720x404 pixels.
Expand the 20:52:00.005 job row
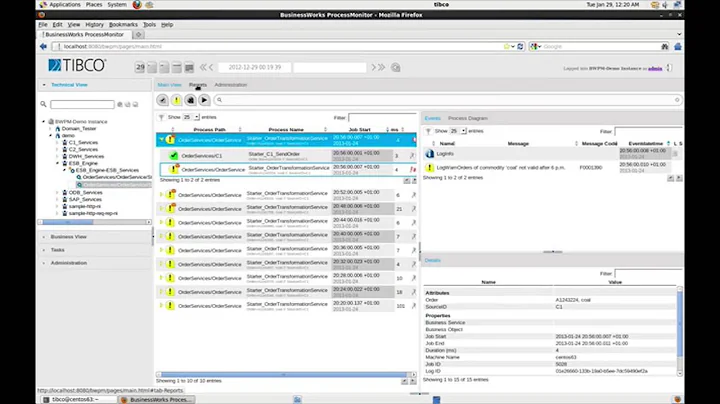coord(161,195)
